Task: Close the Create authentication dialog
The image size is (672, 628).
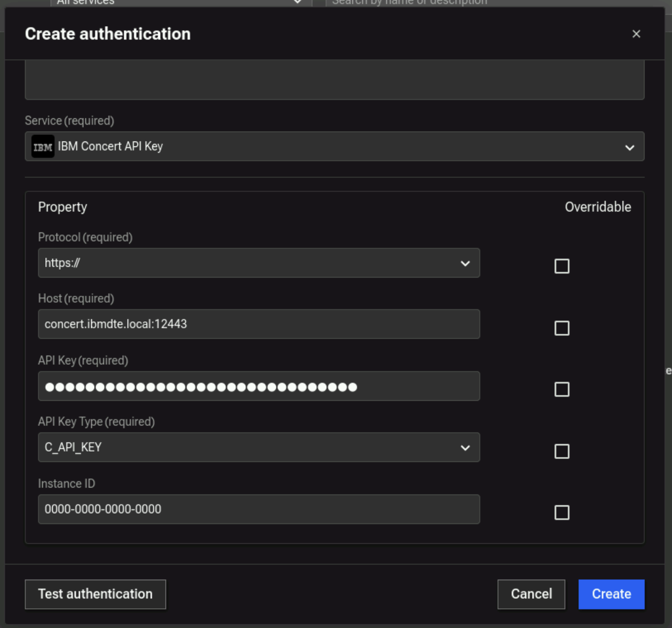Action: (636, 34)
